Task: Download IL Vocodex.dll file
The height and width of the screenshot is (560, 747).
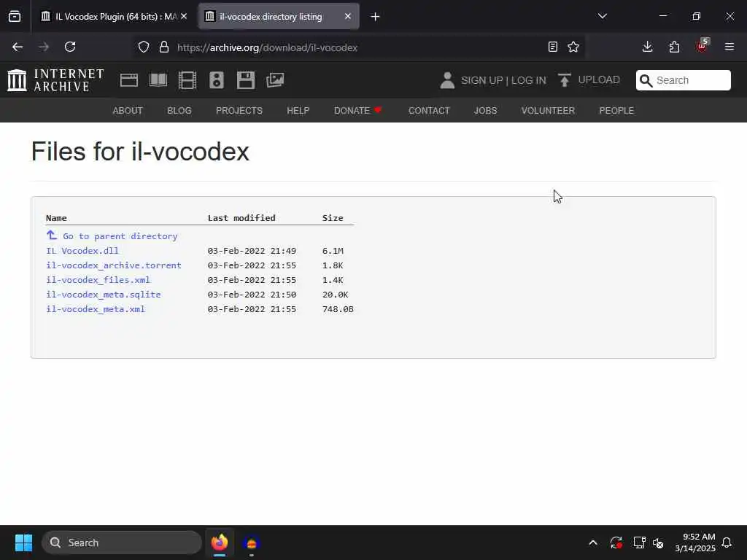Action: coord(82,251)
